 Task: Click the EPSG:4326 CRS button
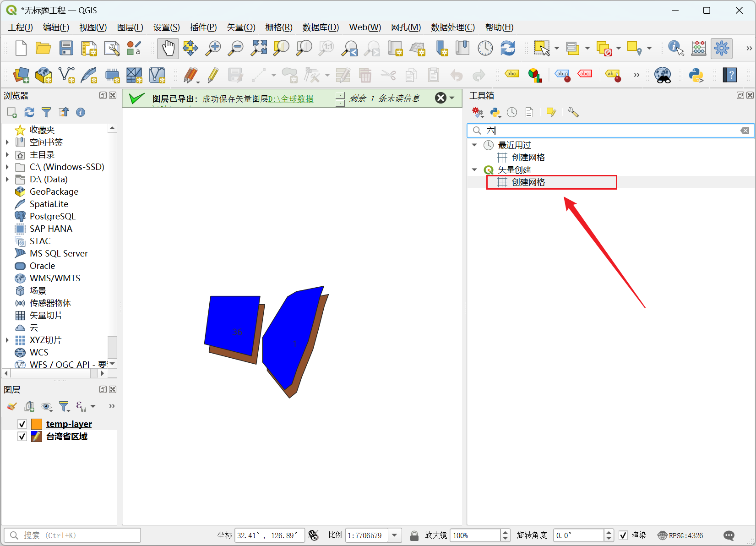tap(680, 535)
